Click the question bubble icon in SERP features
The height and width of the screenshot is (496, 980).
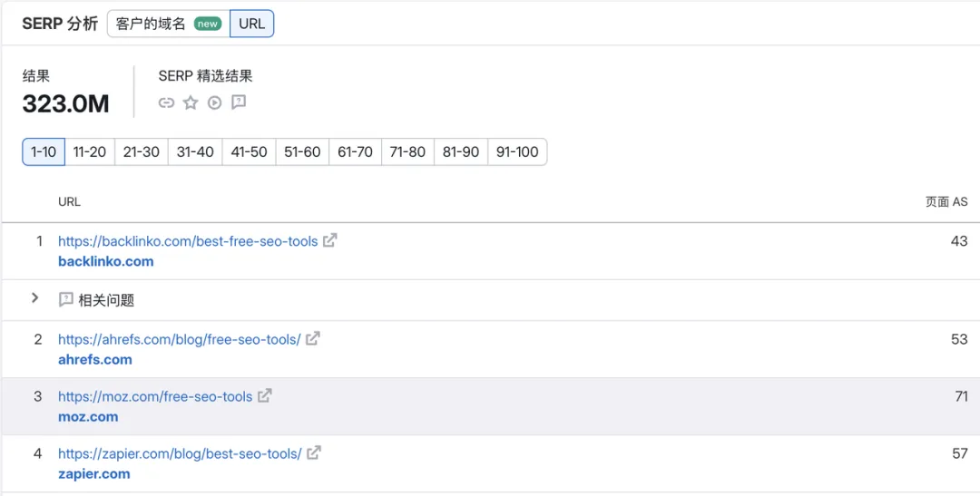pos(239,102)
